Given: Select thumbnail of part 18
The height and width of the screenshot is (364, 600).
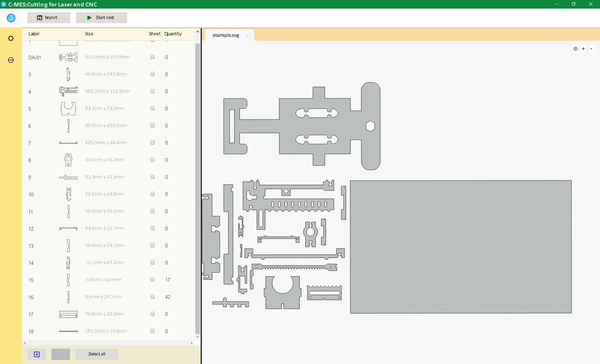Looking at the screenshot, I should coord(68,331).
